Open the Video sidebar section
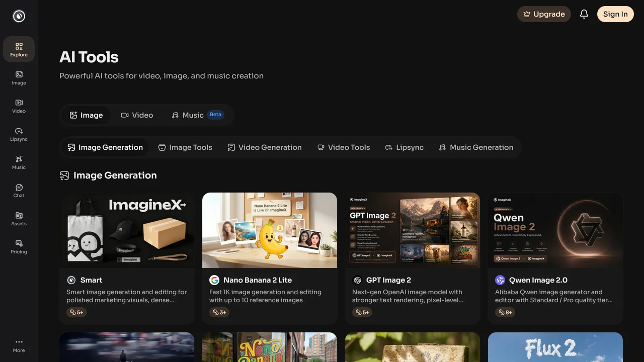644x362 pixels. coord(19,106)
